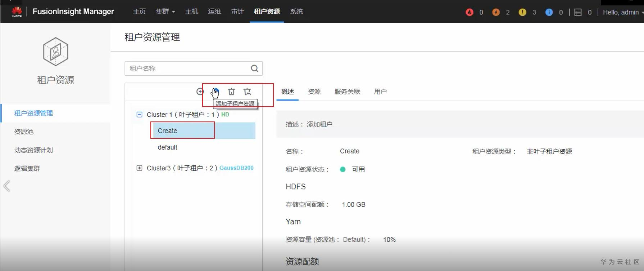The image size is (644, 271).
Task: Select 租户资源管理 in the sidebar
Action: click(x=33, y=113)
